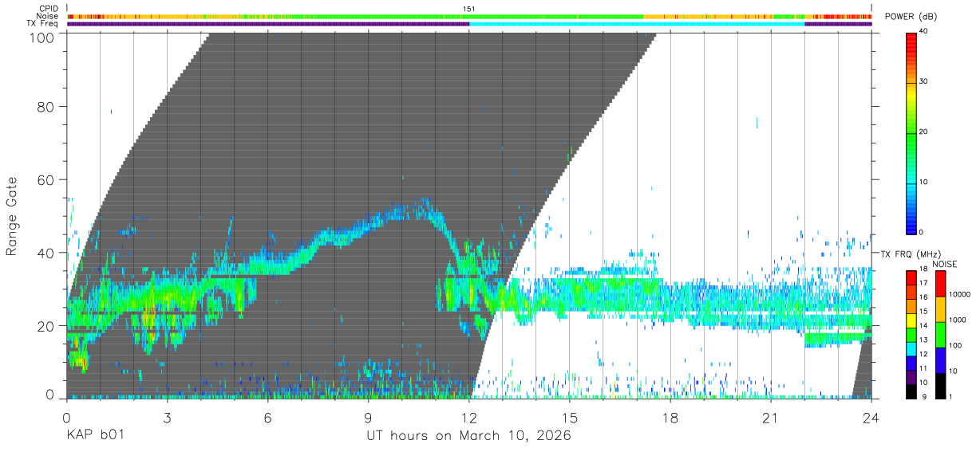Click the 60 tick on range gate axis
Screen dimensions: 980x452
pyautogui.click(x=46, y=179)
